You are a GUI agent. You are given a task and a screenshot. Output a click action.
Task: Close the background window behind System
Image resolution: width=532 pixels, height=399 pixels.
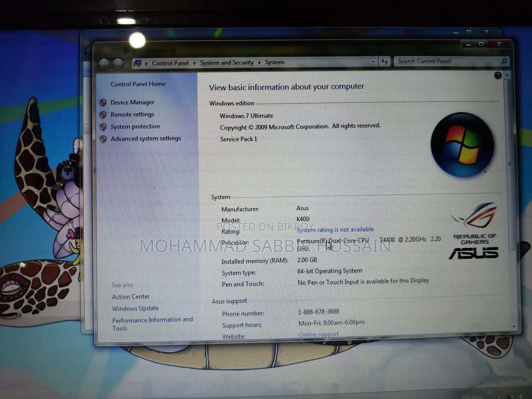[487, 32]
